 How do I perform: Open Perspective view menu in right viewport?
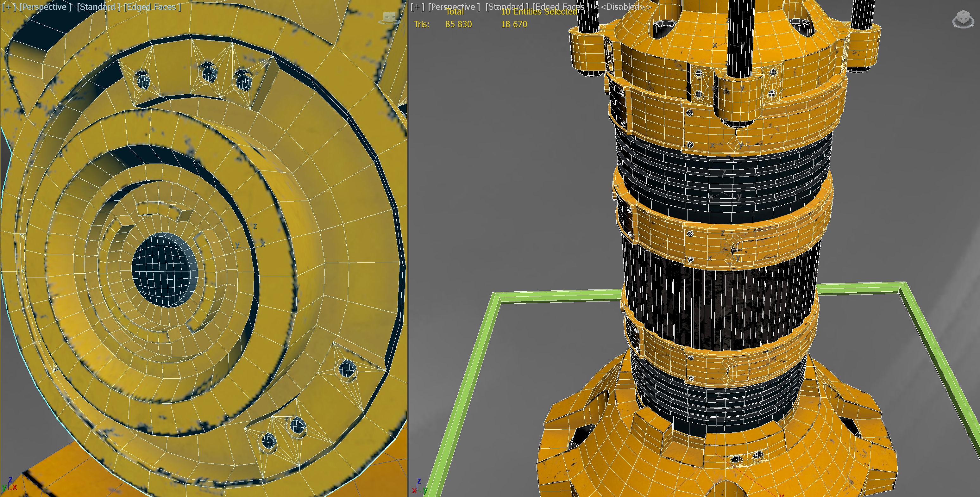point(454,7)
